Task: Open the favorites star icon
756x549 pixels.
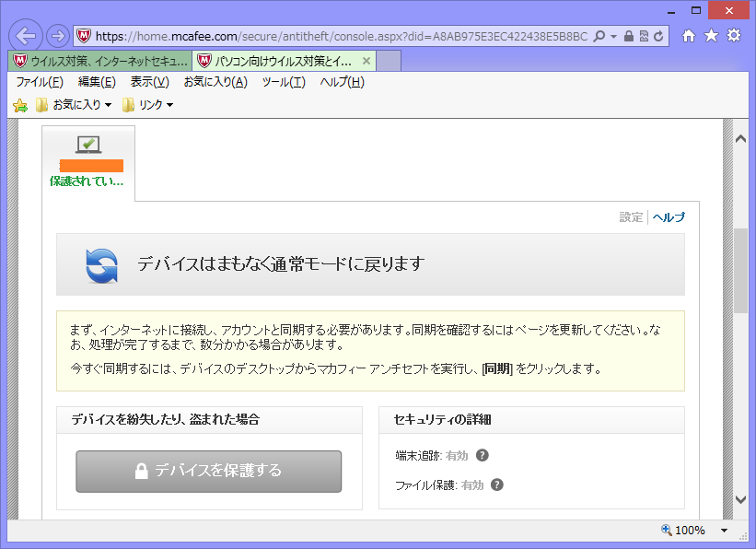Action: (711, 35)
